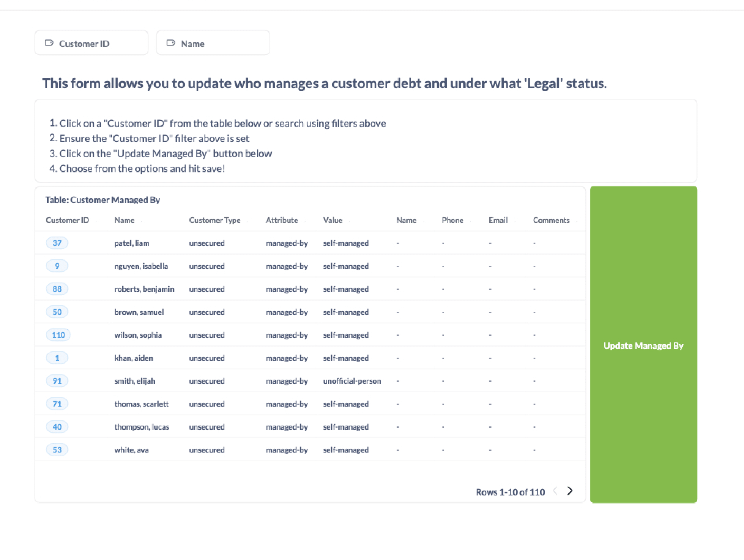This screenshot has height=560, width=744.
Task: Click the Value column header
Action: pyautogui.click(x=333, y=220)
